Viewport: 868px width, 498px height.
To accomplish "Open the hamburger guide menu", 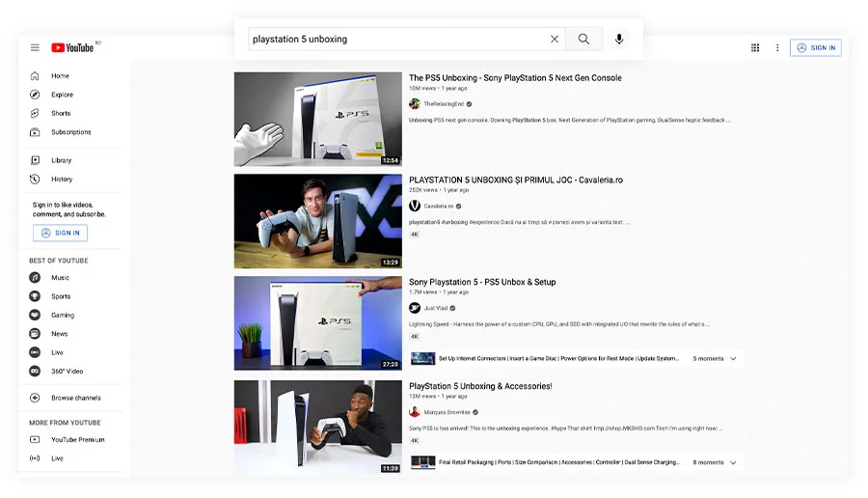I will click(x=35, y=47).
